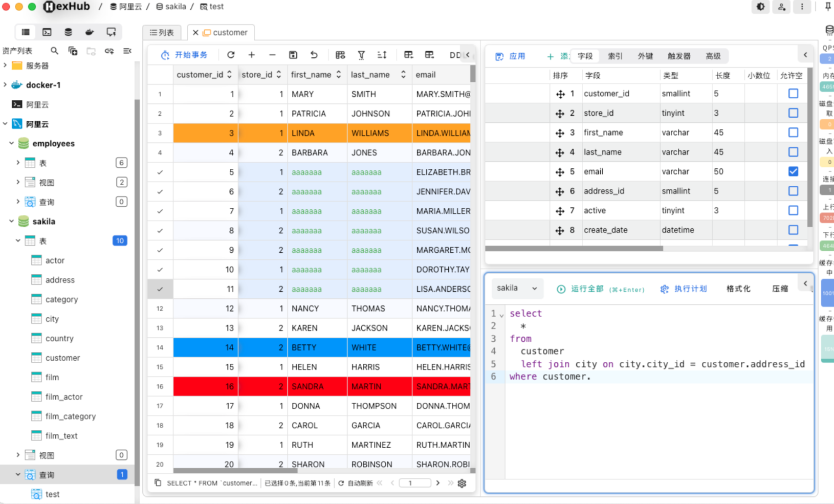The height and width of the screenshot is (504, 834).
Task: Switch to the 触发器 tab
Action: pyautogui.click(x=679, y=56)
